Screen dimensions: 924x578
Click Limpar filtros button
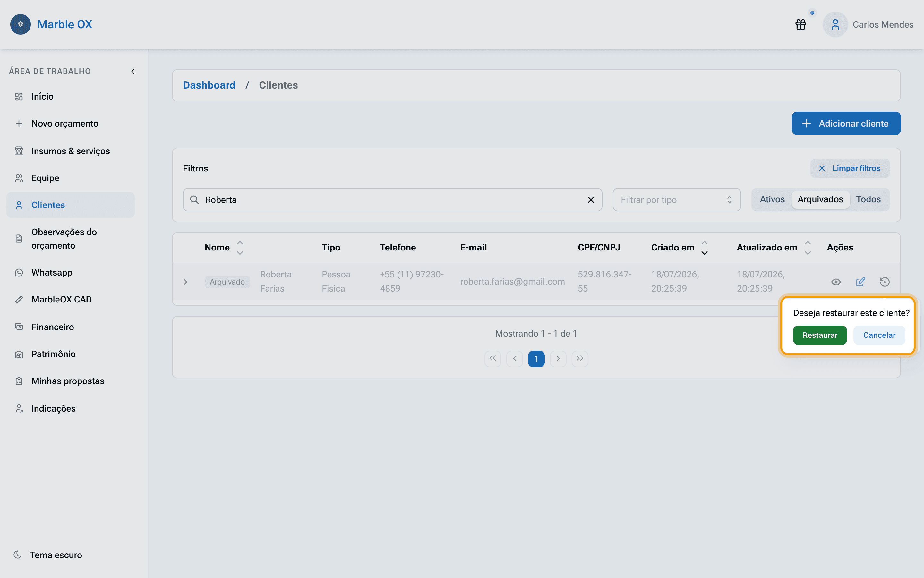[x=850, y=168]
